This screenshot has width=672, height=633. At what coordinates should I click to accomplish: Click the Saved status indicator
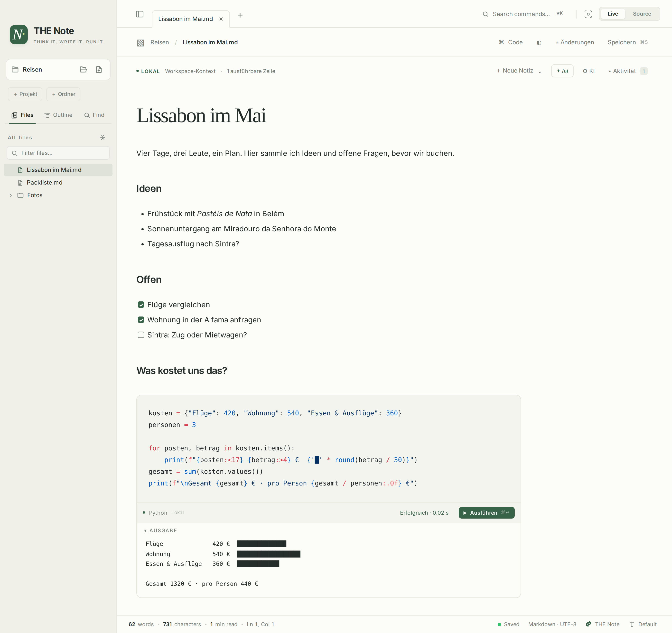pos(508,624)
